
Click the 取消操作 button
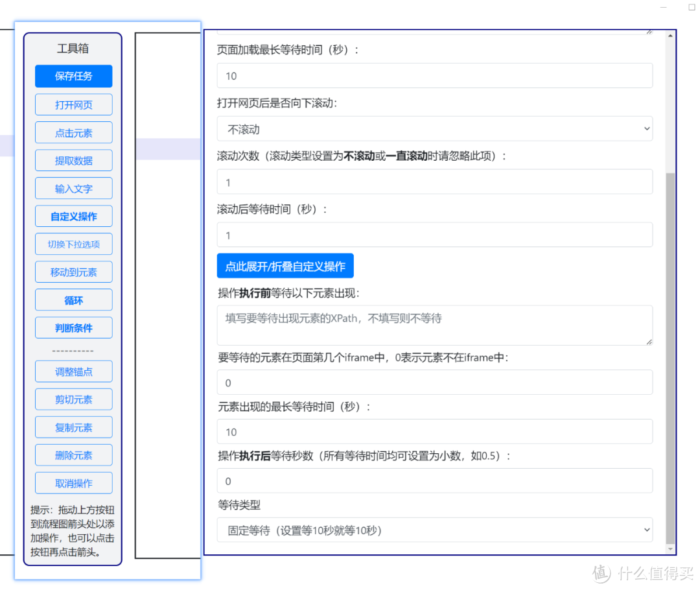[x=74, y=483]
